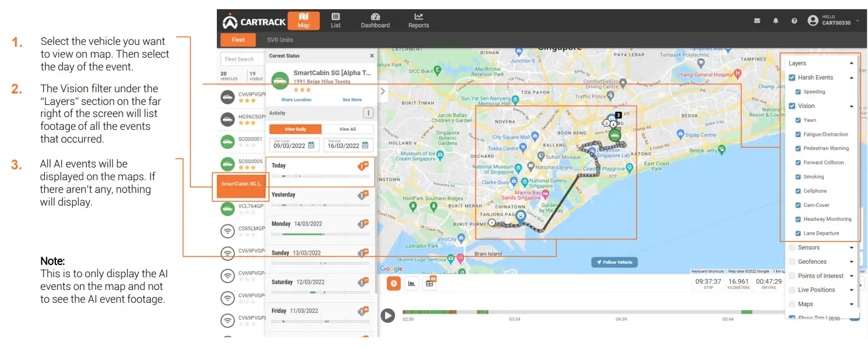
Task: Select vehicle VCL764GP in the fleet list
Action: pyautogui.click(x=242, y=208)
